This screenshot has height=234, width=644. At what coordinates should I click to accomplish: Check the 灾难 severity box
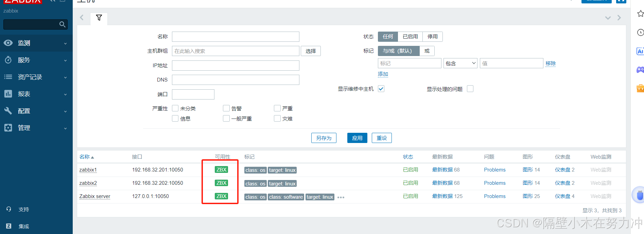[277, 119]
